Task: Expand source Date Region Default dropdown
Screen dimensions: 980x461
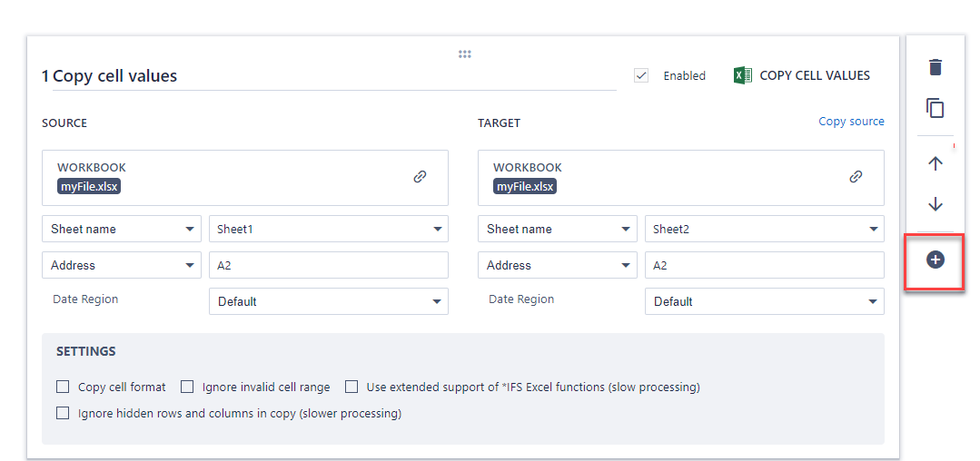Action: point(328,301)
